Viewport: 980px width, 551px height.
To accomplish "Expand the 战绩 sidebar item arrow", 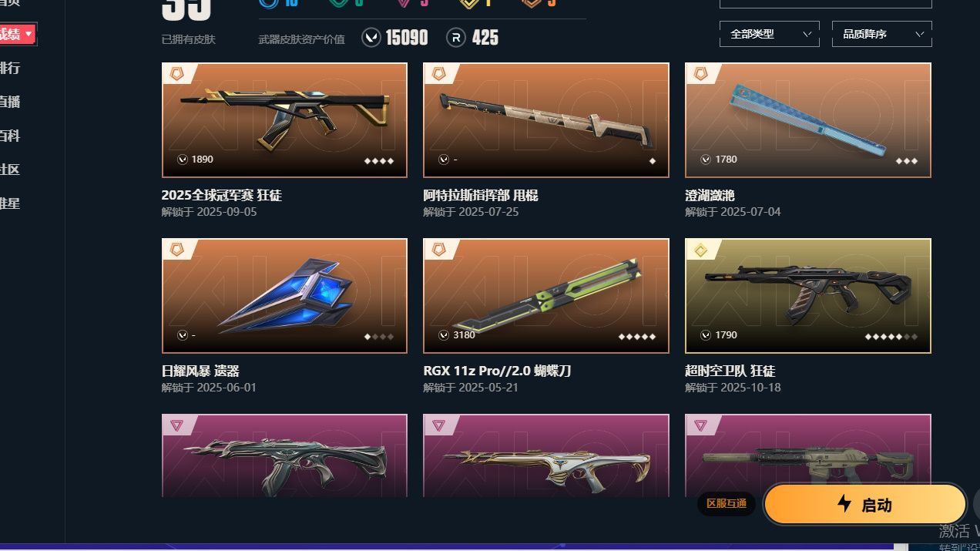I will pyautogui.click(x=29, y=34).
